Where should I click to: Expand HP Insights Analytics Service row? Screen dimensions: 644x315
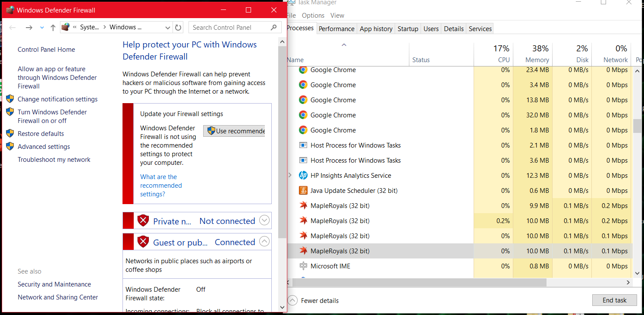pos(290,175)
